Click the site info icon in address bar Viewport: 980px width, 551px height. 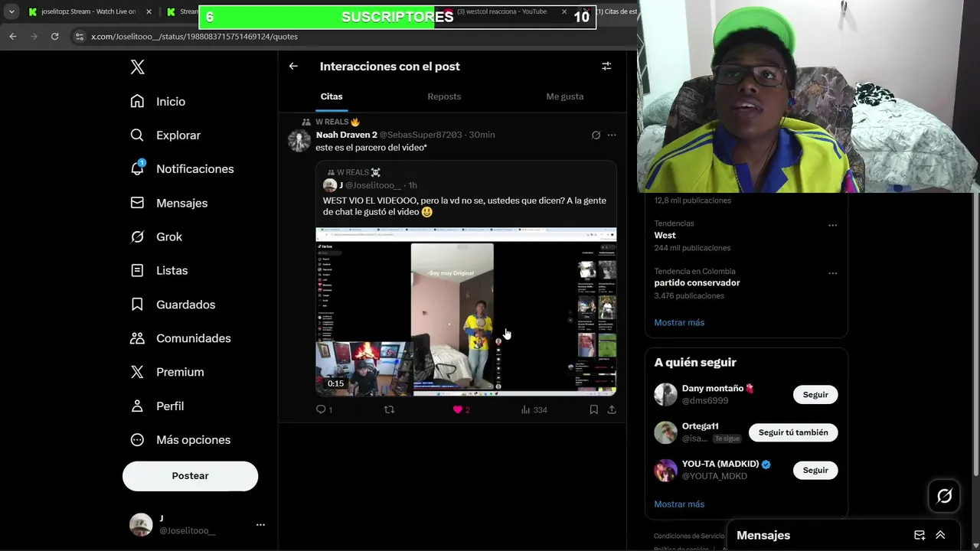(79, 36)
